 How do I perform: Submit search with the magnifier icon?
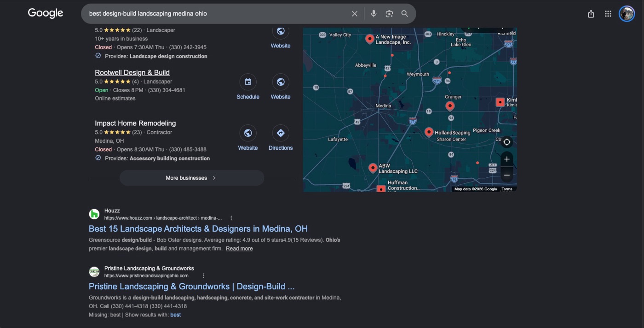[405, 14]
